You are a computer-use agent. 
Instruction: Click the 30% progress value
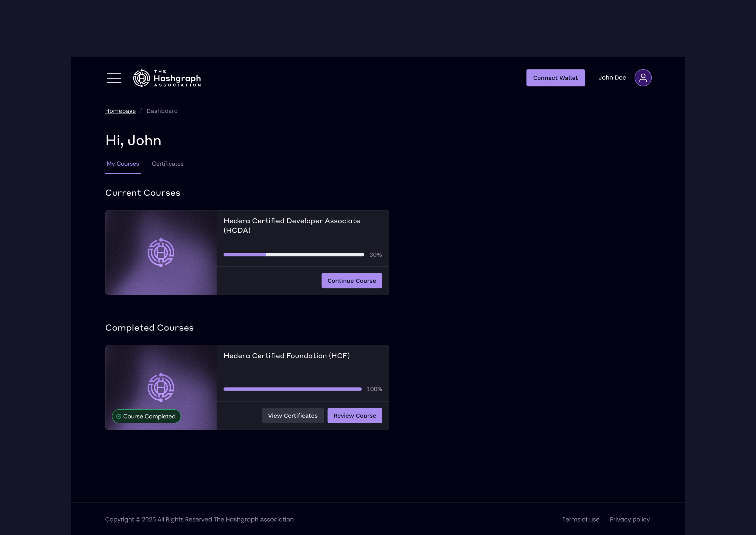(x=375, y=255)
